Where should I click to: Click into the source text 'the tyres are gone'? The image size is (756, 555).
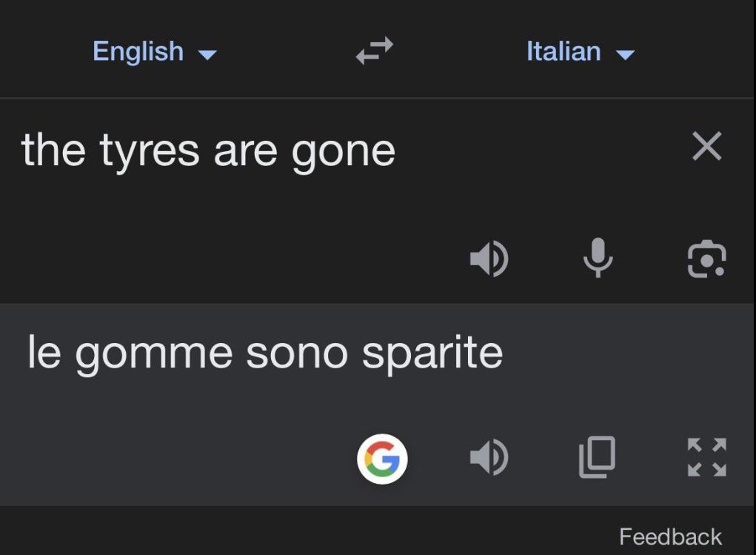coord(208,152)
